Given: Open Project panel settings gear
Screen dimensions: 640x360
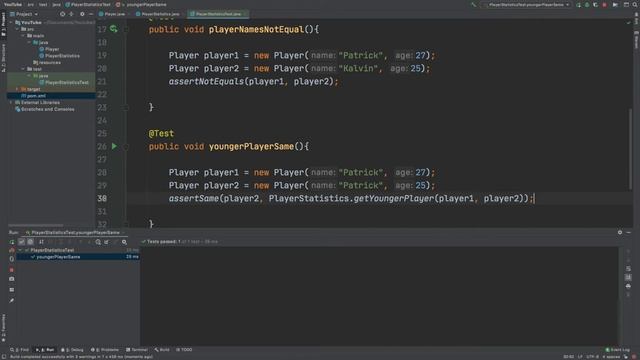Looking at the screenshot, I should point(82,14).
